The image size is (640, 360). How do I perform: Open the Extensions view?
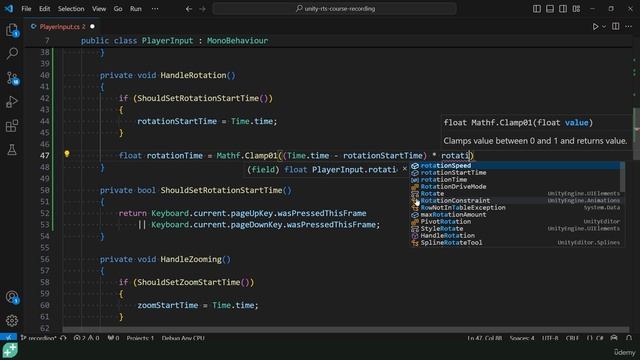(x=12, y=126)
